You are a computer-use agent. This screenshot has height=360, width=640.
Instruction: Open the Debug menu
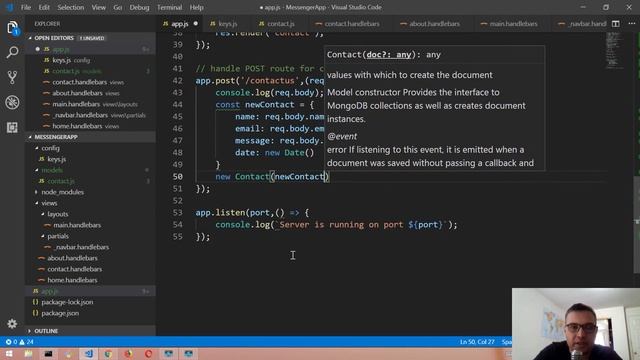point(139,7)
